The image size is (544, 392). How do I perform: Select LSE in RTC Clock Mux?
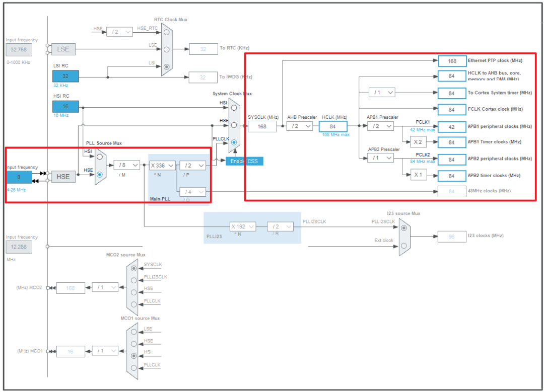pyautogui.click(x=167, y=49)
